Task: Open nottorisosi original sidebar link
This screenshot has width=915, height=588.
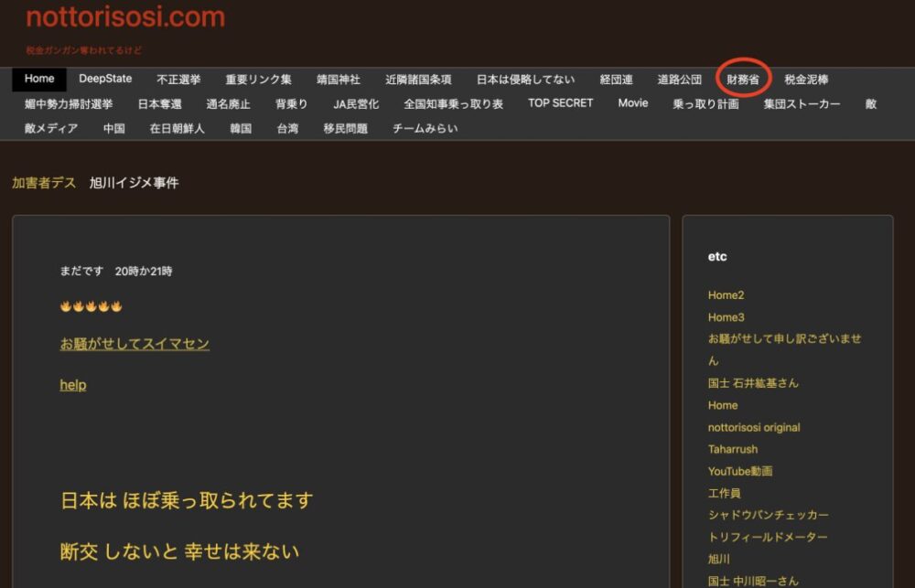Action: (754, 427)
